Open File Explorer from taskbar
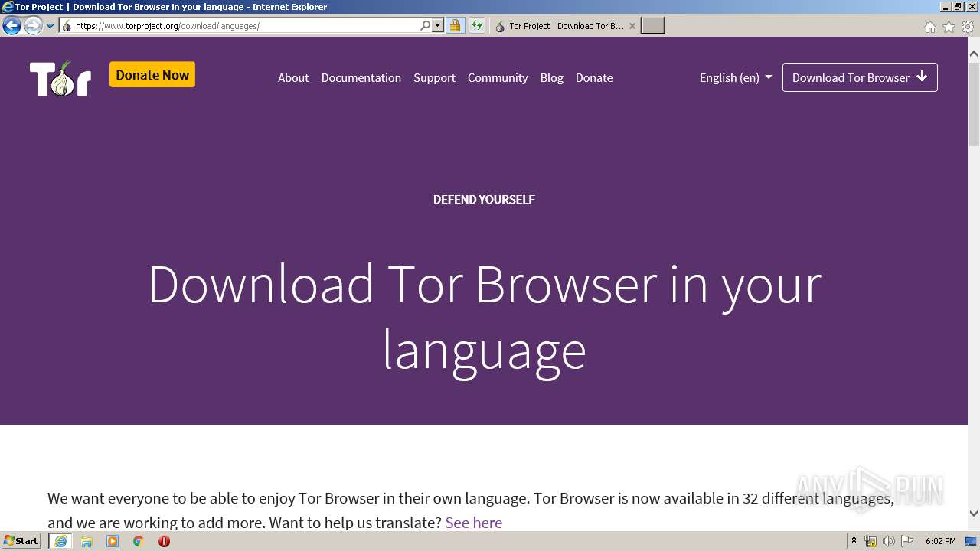The height and width of the screenshot is (551, 980). coord(87,541)
